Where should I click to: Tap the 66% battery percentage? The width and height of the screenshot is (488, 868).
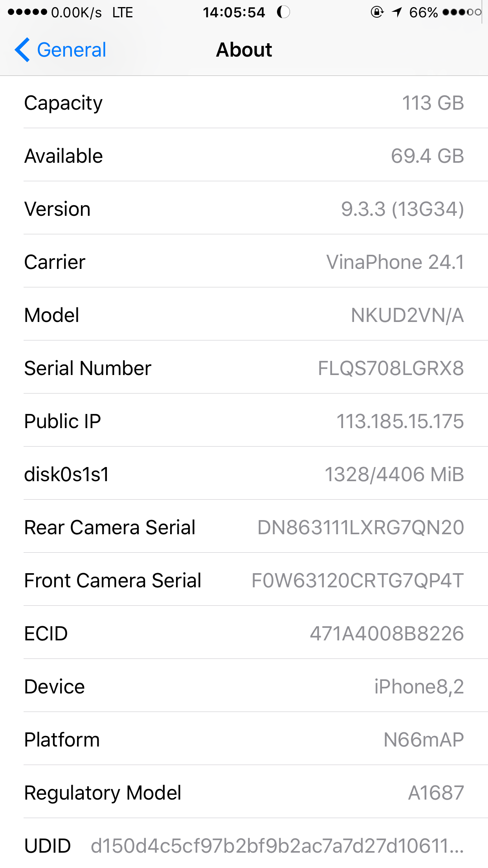[x=424, y=13]
